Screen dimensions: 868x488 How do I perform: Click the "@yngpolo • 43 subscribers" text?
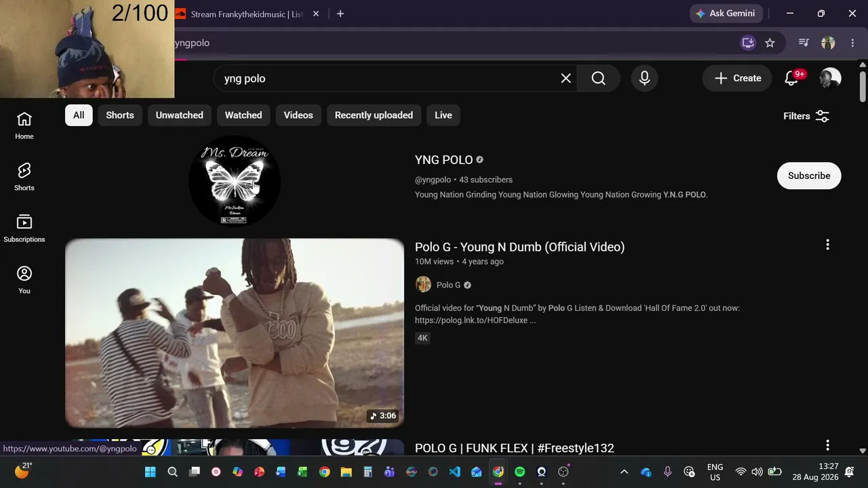click(x=464, y=180)
